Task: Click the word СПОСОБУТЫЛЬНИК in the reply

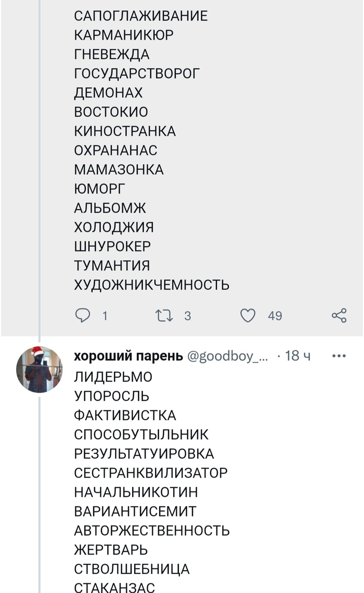Action: click(x=141, y=434)
